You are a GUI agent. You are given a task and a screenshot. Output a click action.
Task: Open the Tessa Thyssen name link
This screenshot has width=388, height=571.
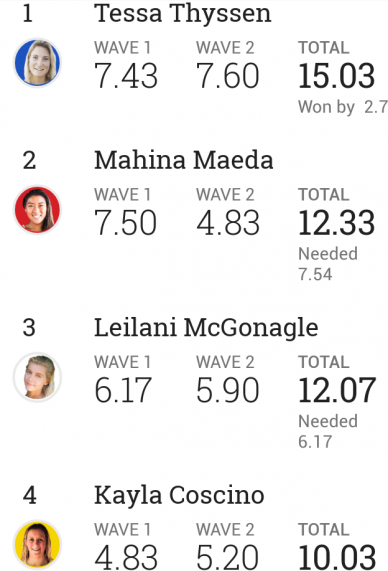point(183,14)
